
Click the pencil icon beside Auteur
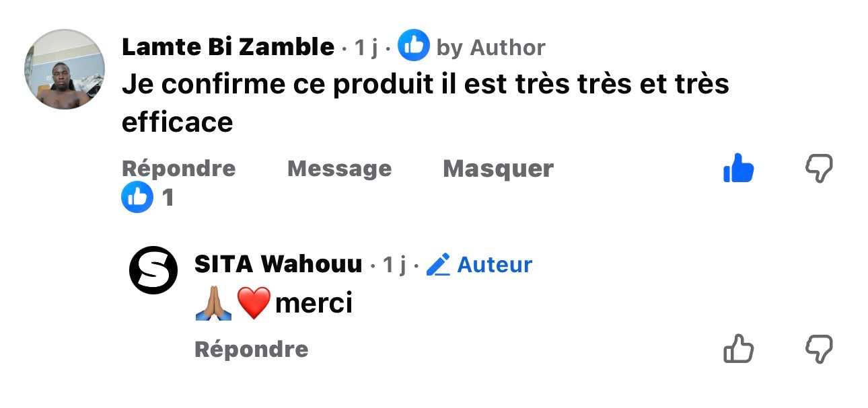[x=438, y=264]
